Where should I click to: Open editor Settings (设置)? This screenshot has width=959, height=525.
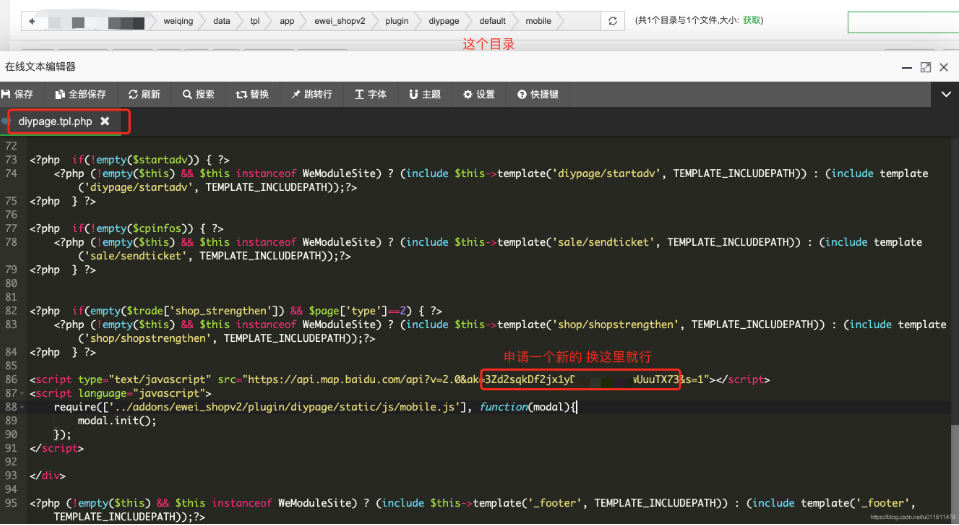click(x=478, y=94)
